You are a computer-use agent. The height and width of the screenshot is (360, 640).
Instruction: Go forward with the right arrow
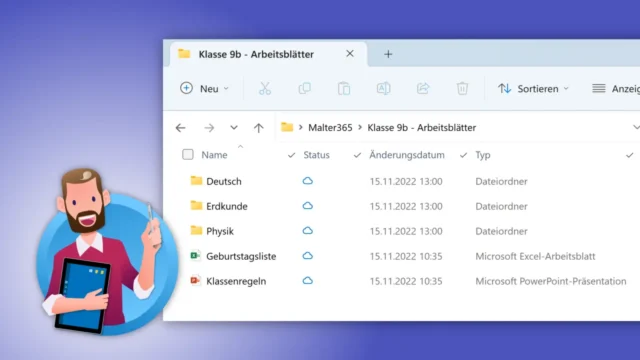point(209,128)
